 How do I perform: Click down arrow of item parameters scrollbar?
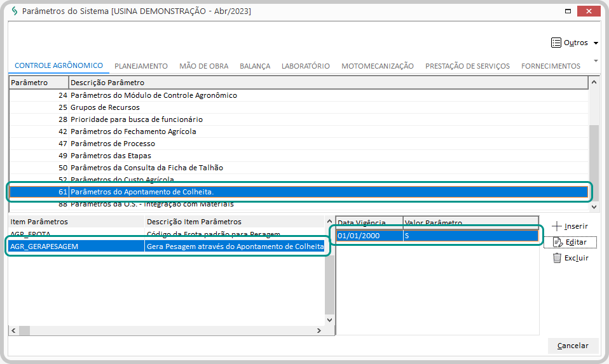coord(329,320)
